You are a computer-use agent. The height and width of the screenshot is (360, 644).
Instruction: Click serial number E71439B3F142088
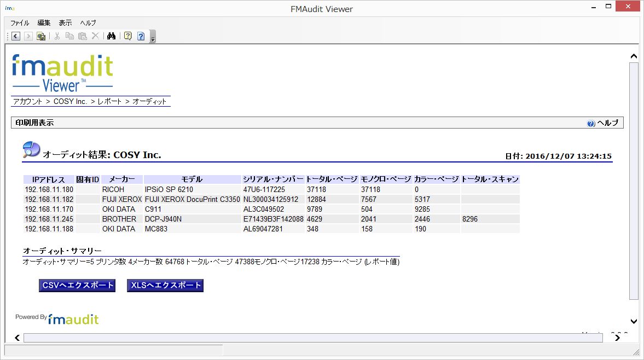274,219
